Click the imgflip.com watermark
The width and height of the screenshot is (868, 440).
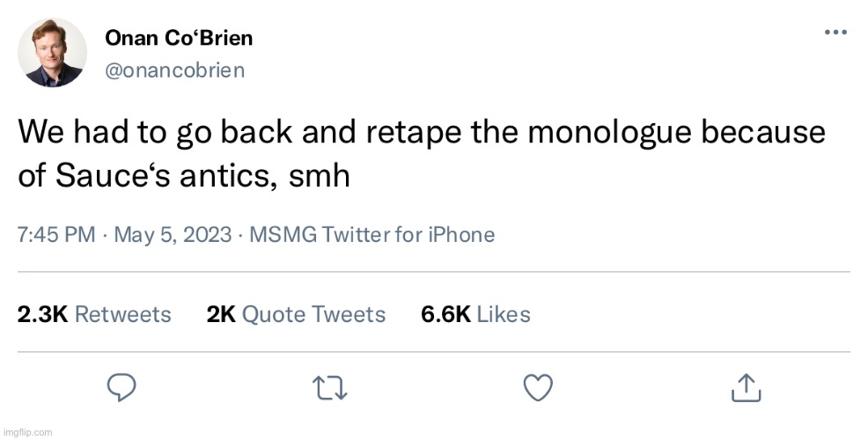coord(27,432)
